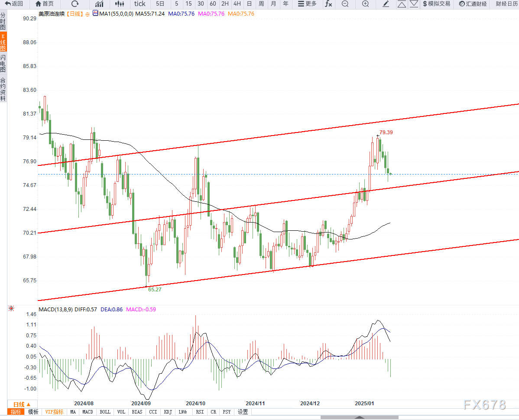Select the line chart style icon

point(99,4)
